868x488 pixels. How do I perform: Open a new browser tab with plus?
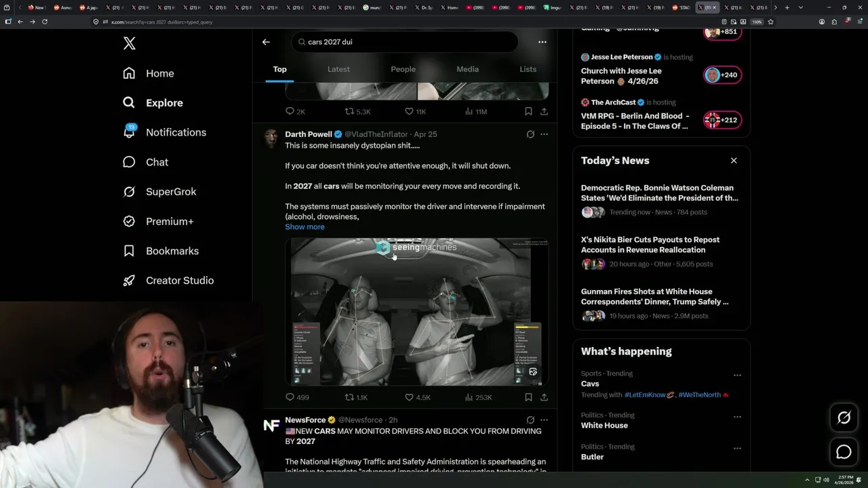coord(787,7)
